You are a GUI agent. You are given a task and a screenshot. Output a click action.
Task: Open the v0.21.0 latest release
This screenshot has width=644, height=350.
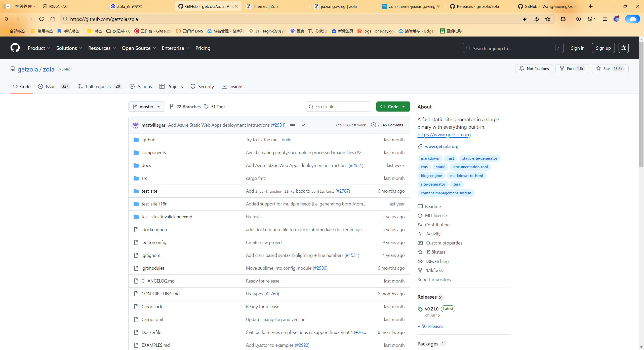click(x=432, y=309)
